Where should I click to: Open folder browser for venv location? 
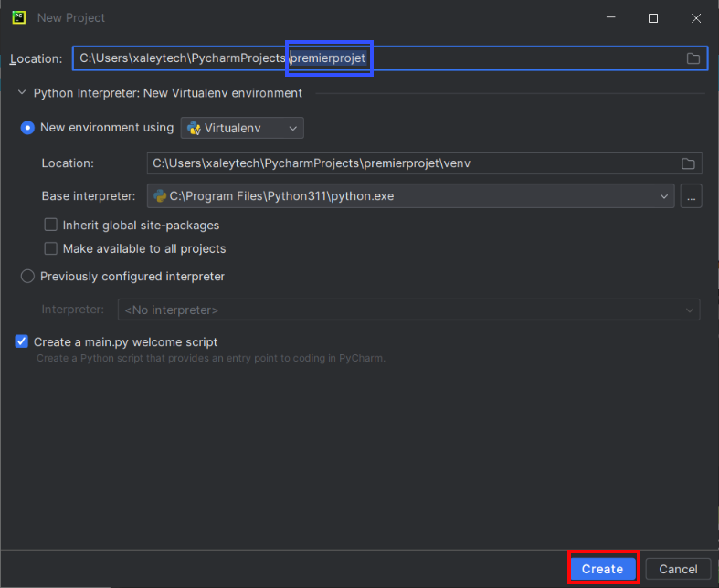[688, 163]
